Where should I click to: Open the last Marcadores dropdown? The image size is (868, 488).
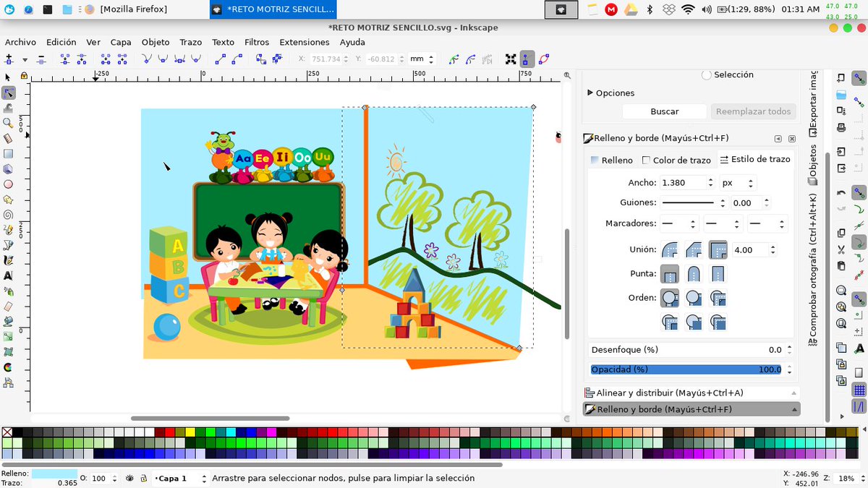(x=766, y=223)
